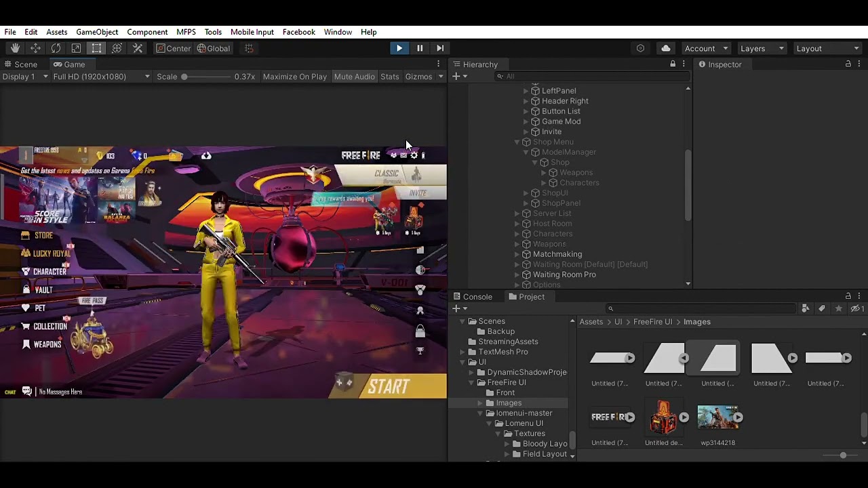Viewport: 868px width, 488px height.
Task: Select the Move tool
Action: coord(35,48)
